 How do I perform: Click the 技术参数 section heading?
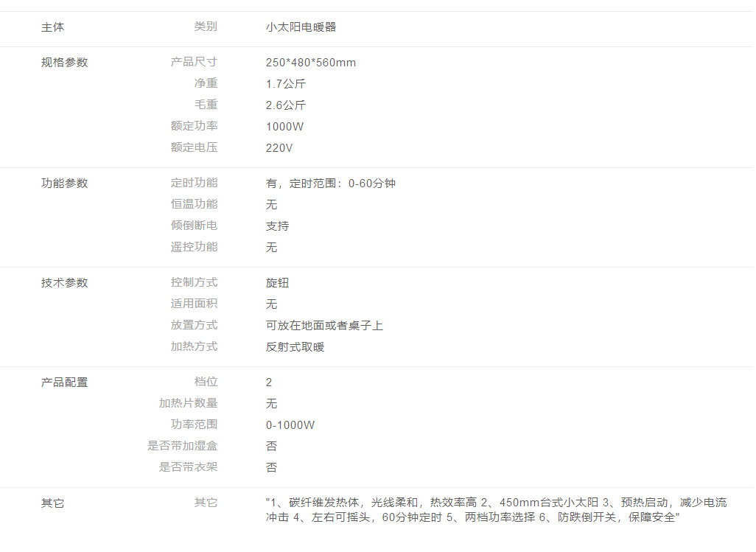click(64, 283)
